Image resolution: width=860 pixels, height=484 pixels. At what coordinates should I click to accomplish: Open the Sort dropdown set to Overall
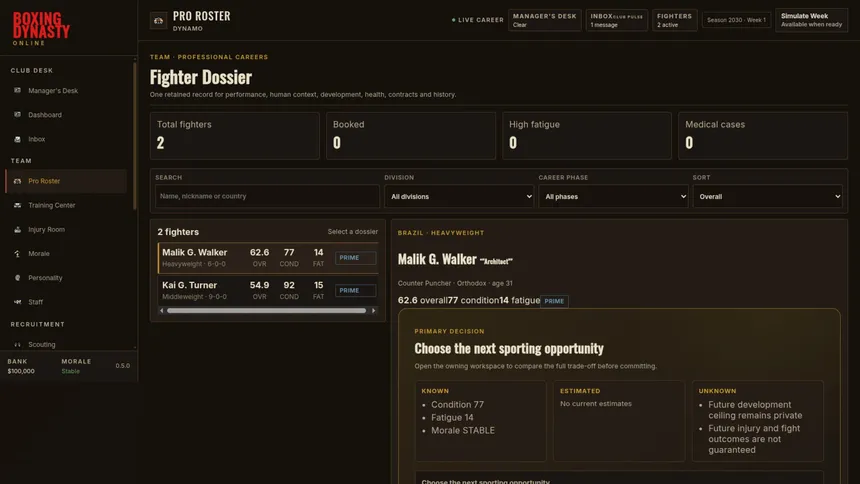point(767,196)
